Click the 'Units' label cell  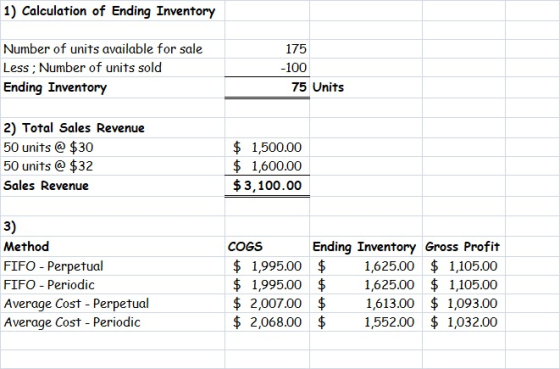point(366,87)
